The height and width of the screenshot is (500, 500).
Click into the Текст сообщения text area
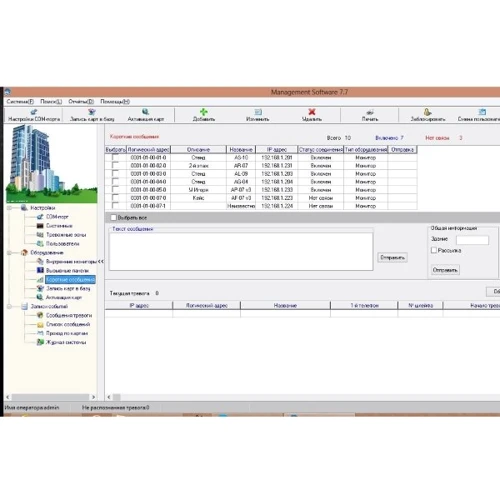point(241,252)
